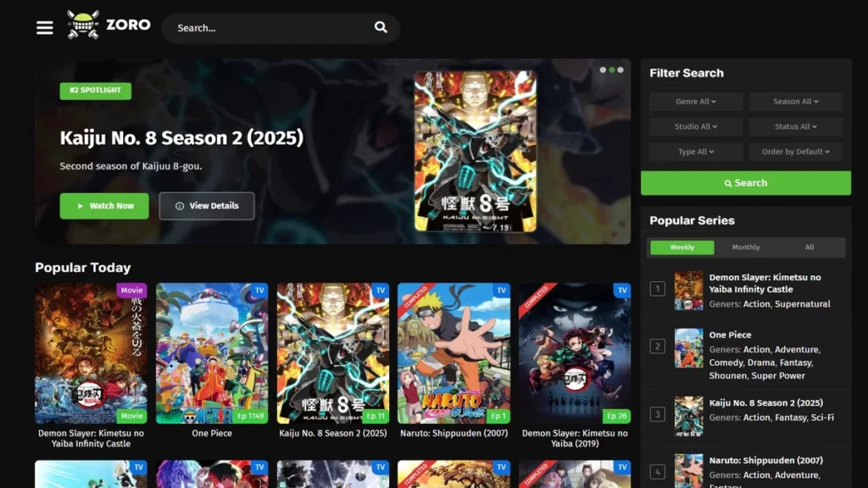This screenshot has width=868, height=488.
Task: Click the play icon on Watch Now
Action: [79, 206]
